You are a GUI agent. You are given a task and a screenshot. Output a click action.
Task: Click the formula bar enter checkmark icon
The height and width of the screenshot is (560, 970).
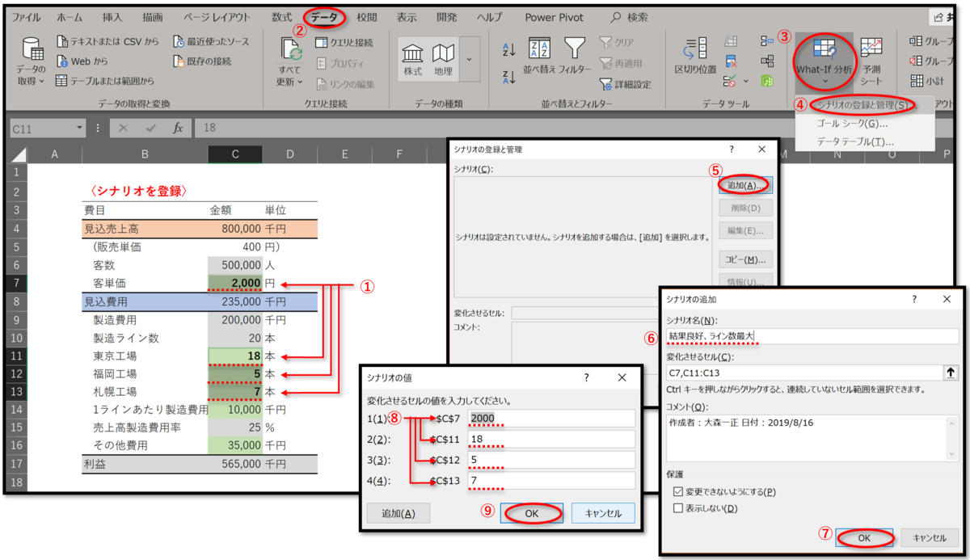pos(150,128)
